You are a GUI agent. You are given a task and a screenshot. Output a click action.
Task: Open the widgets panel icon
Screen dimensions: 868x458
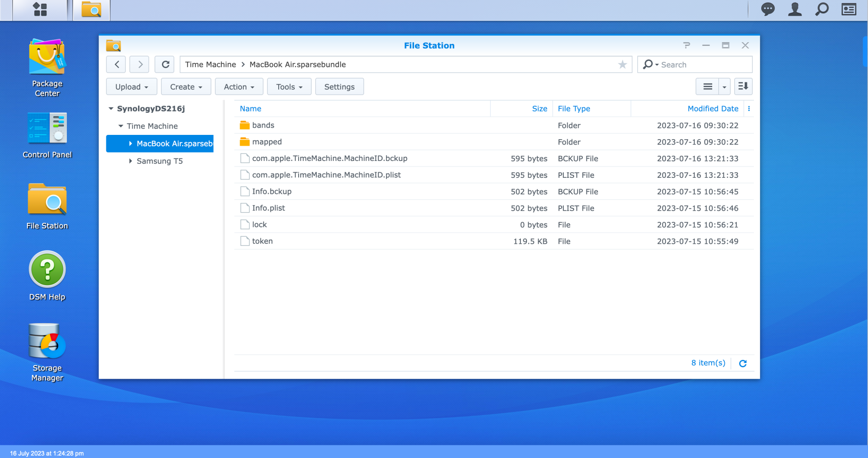click(x=849, y=9)
